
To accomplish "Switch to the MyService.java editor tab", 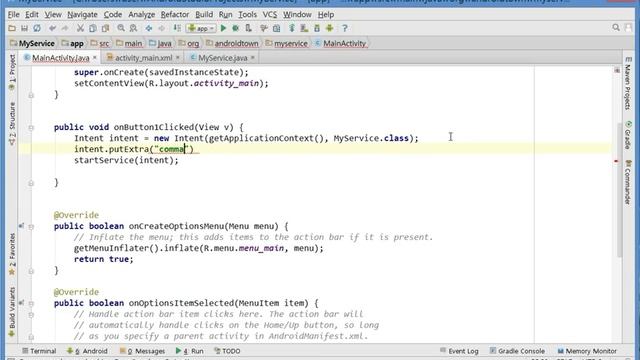I will click(222, 58).
